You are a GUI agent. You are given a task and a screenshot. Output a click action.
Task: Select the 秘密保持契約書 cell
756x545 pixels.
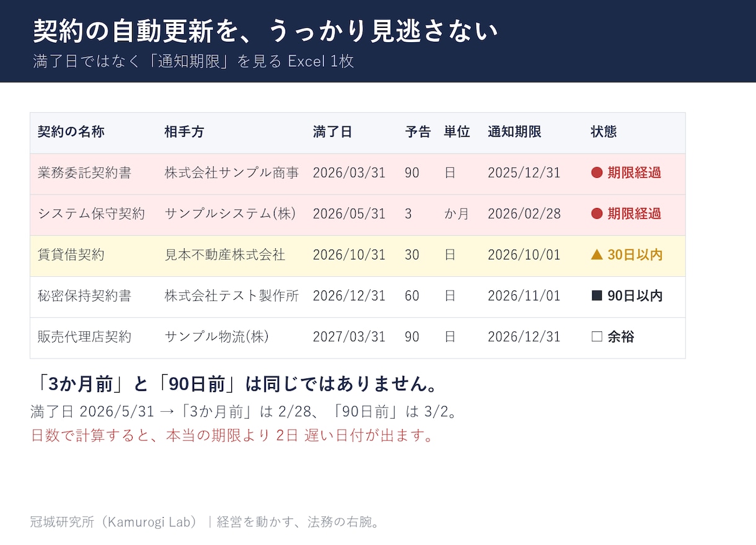coord(84,296)
